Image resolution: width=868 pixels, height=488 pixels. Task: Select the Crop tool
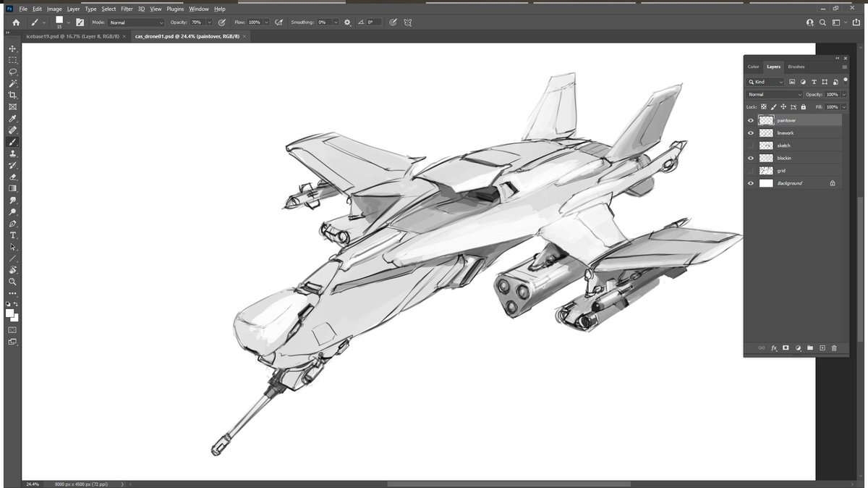coord(12,95)
